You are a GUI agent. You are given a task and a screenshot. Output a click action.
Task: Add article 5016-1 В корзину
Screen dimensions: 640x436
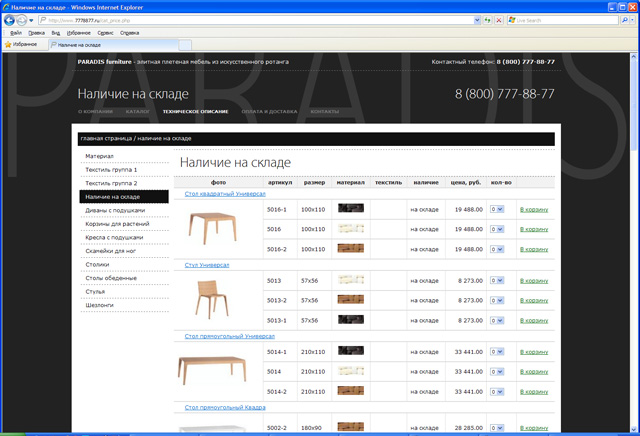(534, 209)
